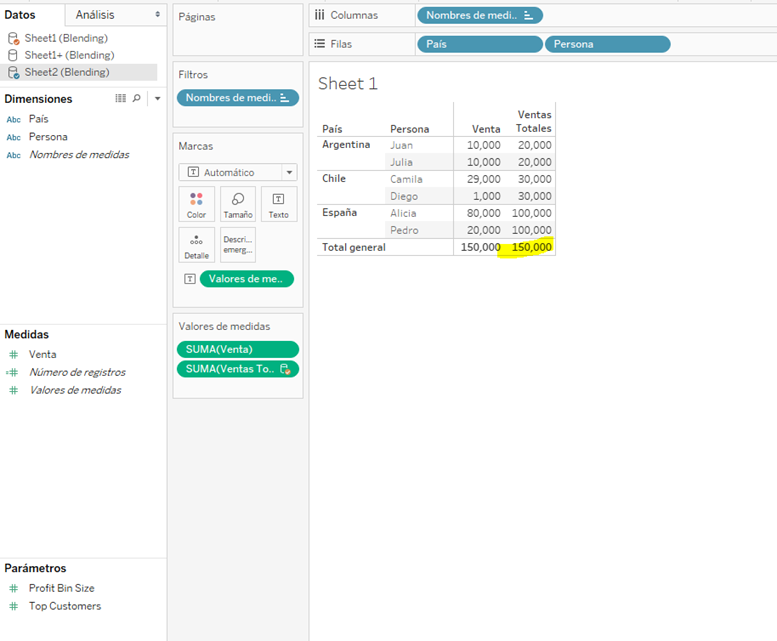Click the text type icon beside Valores de medidas pill
777x641 pixels.
[189, 279]
